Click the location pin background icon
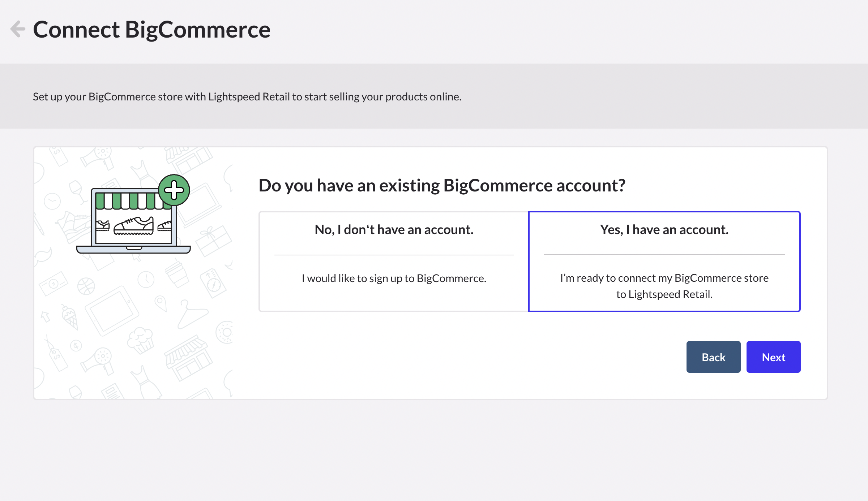 click(x=160, y=303)
